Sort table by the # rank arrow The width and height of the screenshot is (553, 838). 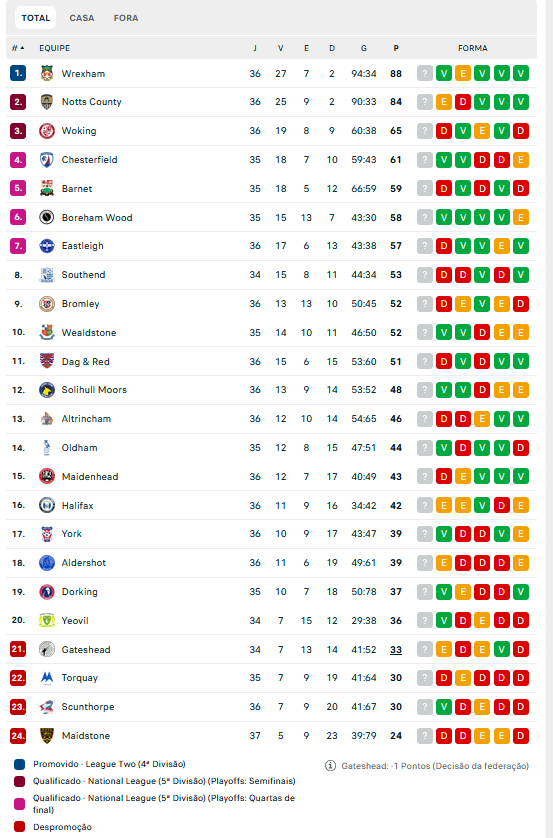tap(18, 48)
